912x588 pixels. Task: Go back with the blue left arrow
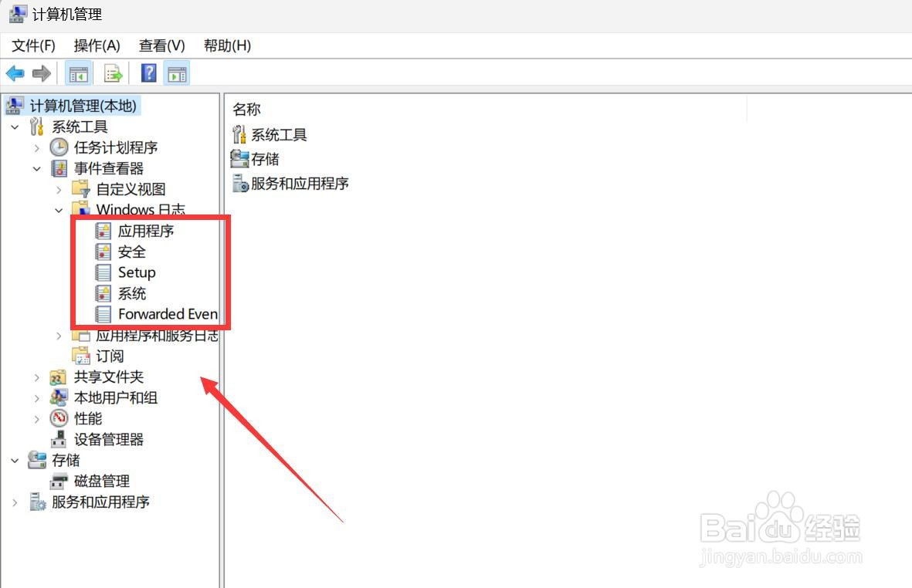[x=15, y=74]
